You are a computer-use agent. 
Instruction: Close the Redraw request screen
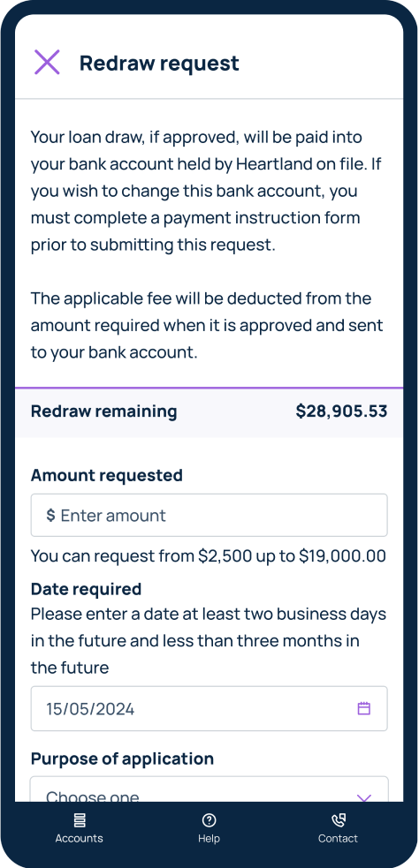(47, 62)
